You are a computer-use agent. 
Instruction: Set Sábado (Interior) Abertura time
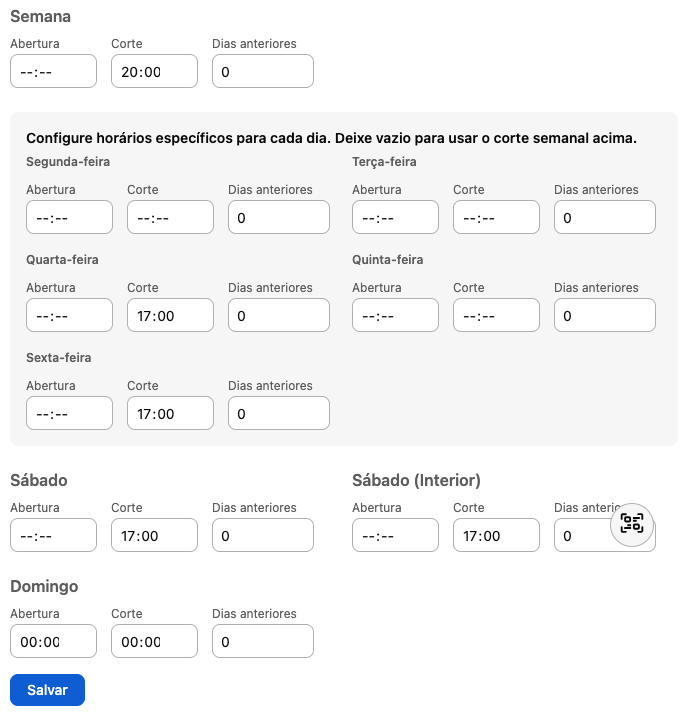pos(395,535)
